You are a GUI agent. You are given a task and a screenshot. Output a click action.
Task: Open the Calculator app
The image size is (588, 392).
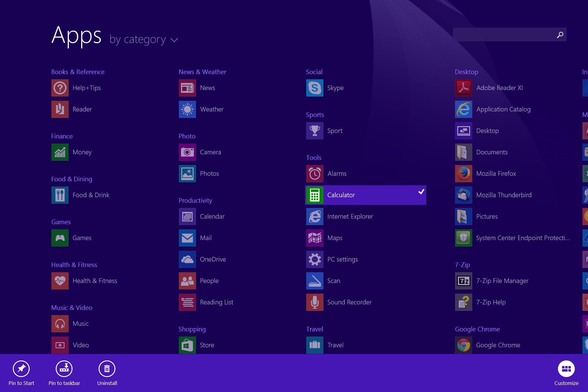point(341,195)
